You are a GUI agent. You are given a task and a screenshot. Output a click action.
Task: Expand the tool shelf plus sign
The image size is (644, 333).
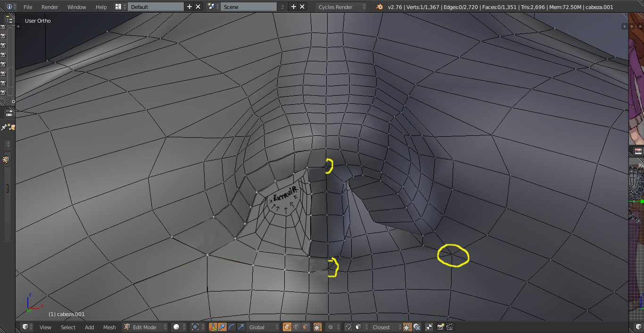click(19, 26)
